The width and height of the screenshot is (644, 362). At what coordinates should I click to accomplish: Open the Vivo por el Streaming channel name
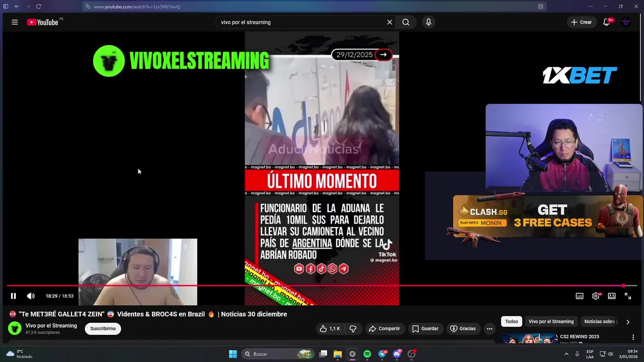click(51, 325)
